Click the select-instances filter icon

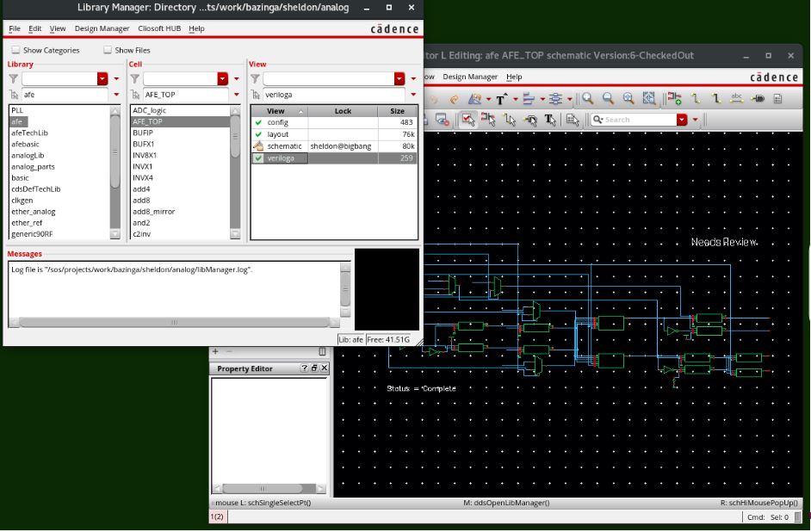point(488,120)
